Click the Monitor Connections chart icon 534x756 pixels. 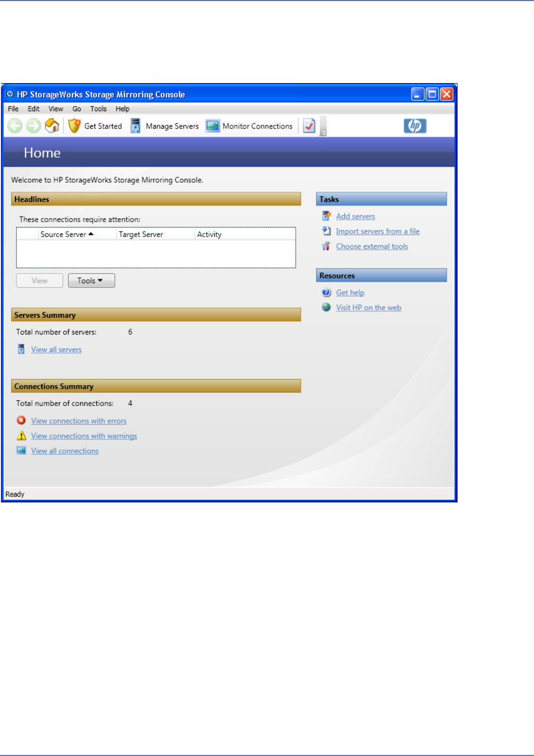(x=212, y=126)
